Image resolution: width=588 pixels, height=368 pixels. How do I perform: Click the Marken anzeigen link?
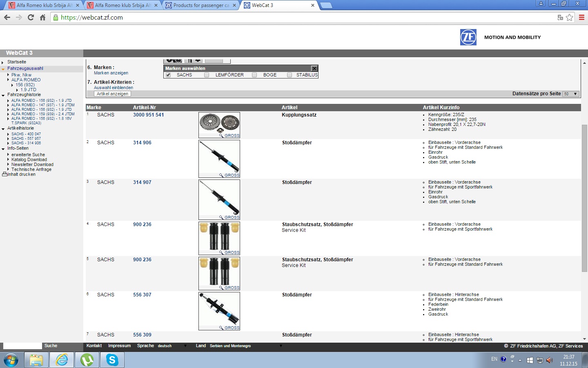point(111,73)
